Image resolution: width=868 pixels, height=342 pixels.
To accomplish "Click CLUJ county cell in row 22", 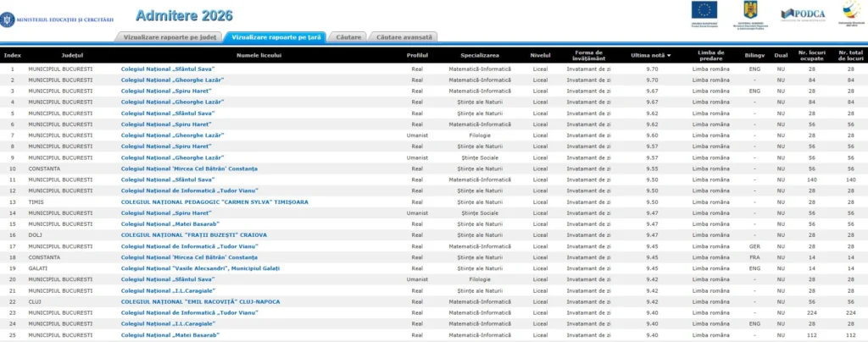I will [35, 301].
